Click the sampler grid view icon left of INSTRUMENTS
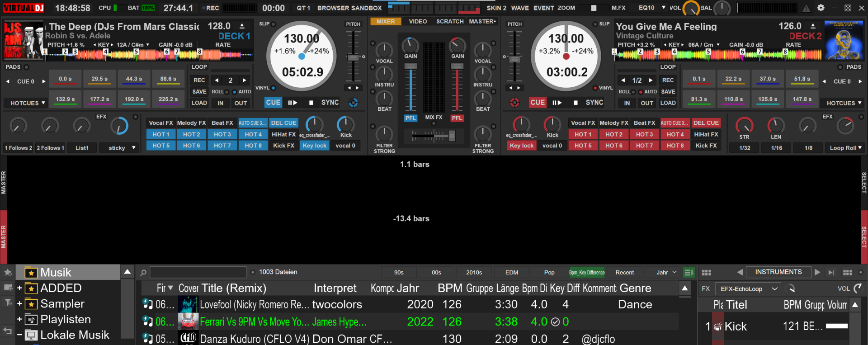Image resolution: width=868 pixels, height=345 pixels. (706, 273)
